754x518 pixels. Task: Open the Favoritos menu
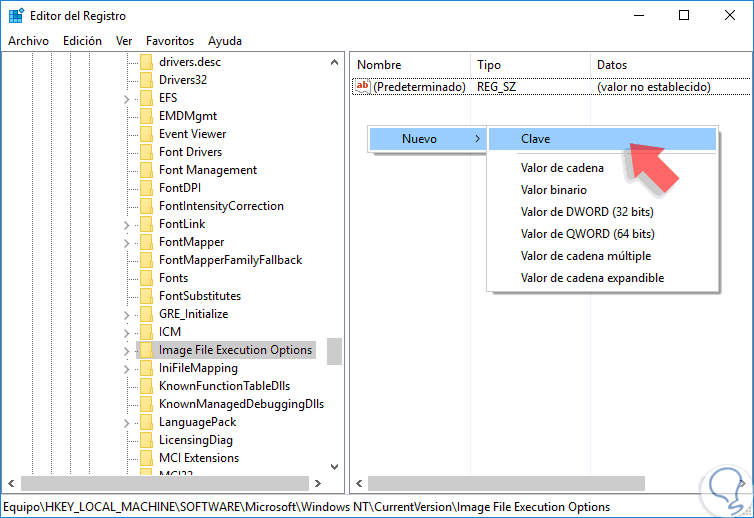(170, 41)
